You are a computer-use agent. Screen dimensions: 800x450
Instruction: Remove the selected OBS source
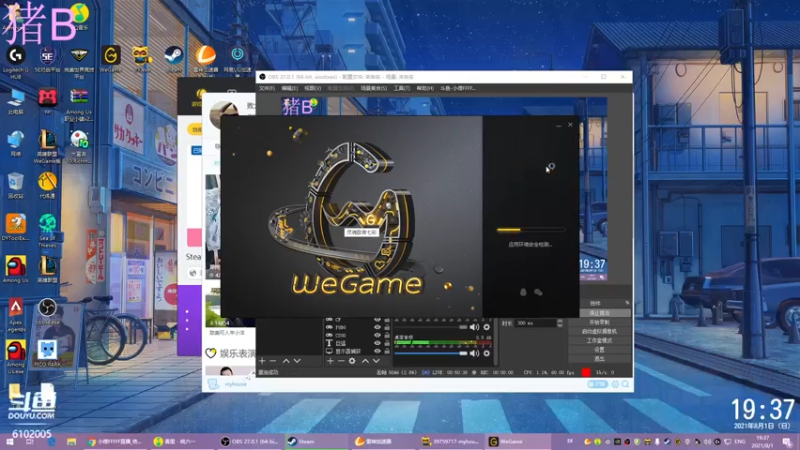tap(341, 361)
